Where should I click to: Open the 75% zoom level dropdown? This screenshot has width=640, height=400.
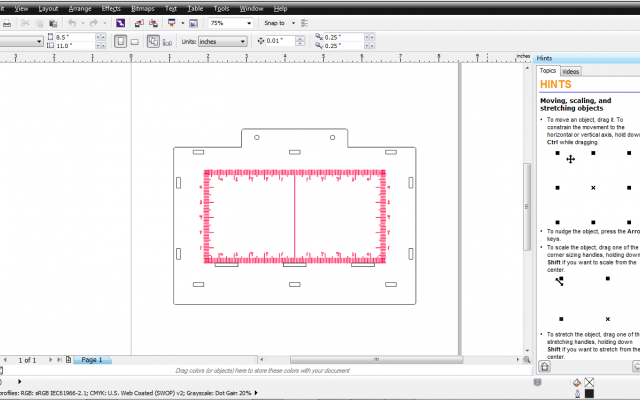click(249, 23)
